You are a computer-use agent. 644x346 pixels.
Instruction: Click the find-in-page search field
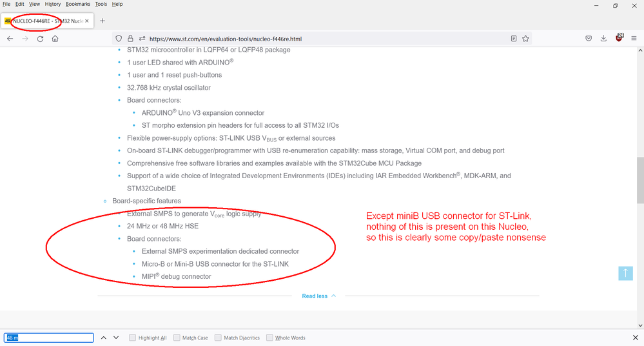pyautogui.click(x=49, y=338)
